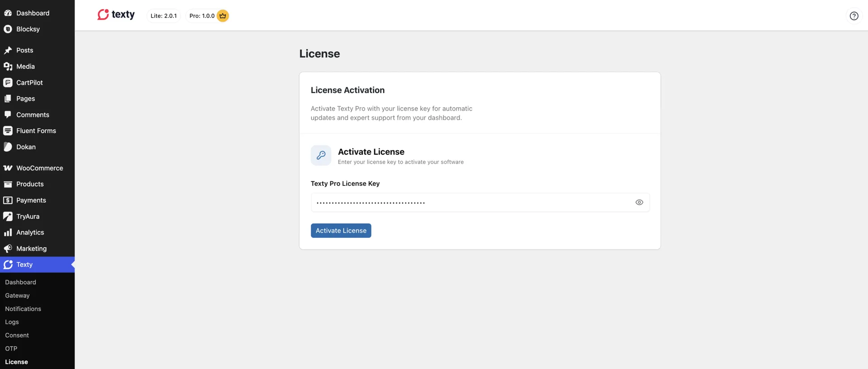Viewport: 868px width, 369px height.
Task: Click the License page heading
Action: tap(320, 53)
